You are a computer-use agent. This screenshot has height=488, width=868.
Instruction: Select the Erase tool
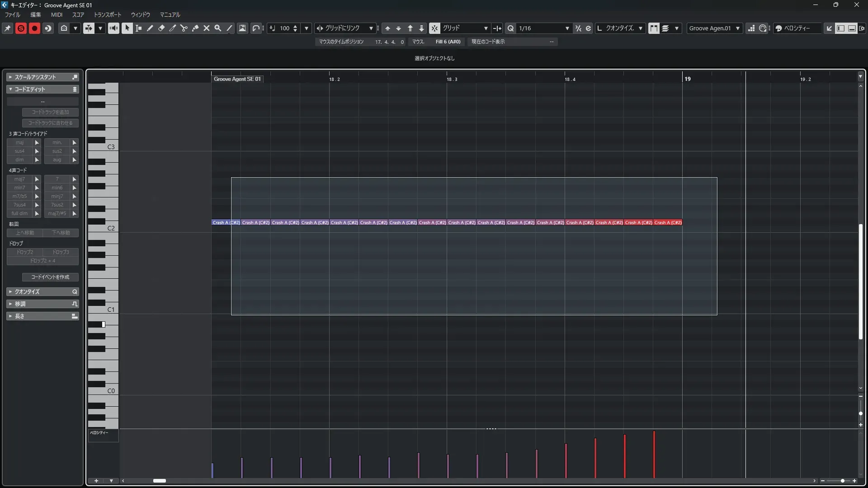(161, 28)
